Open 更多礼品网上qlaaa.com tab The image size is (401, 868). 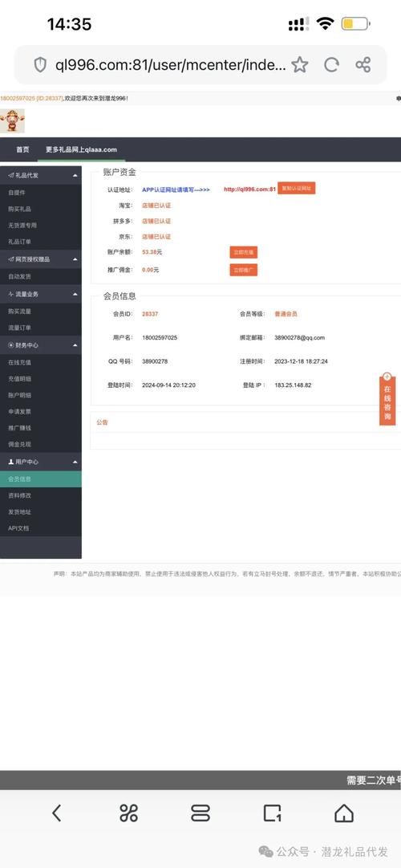pos(81,149)
